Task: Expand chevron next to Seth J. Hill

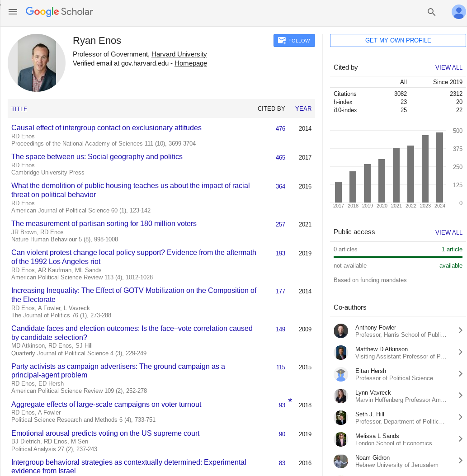Action: click(x=460, y=417)
